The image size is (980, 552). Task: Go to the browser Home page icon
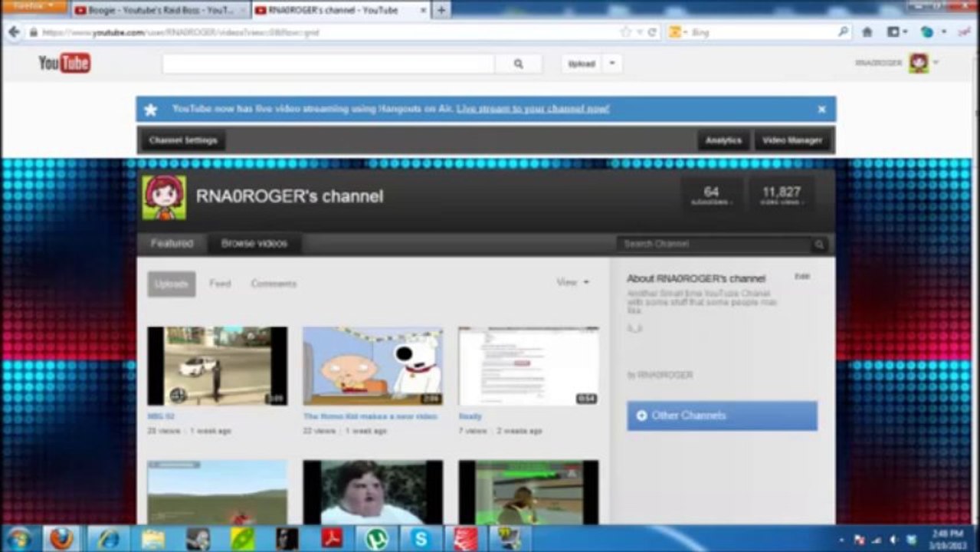[867, 32]
